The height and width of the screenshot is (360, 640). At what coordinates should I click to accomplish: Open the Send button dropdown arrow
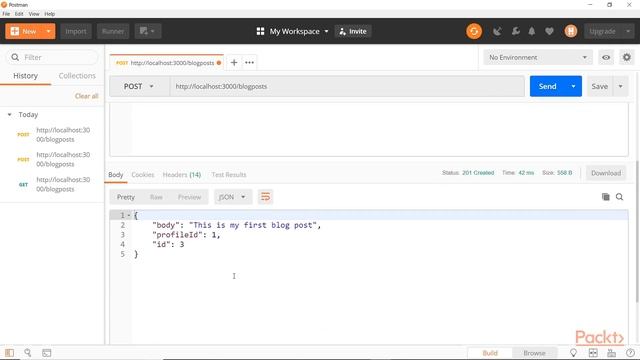point(573,87)
